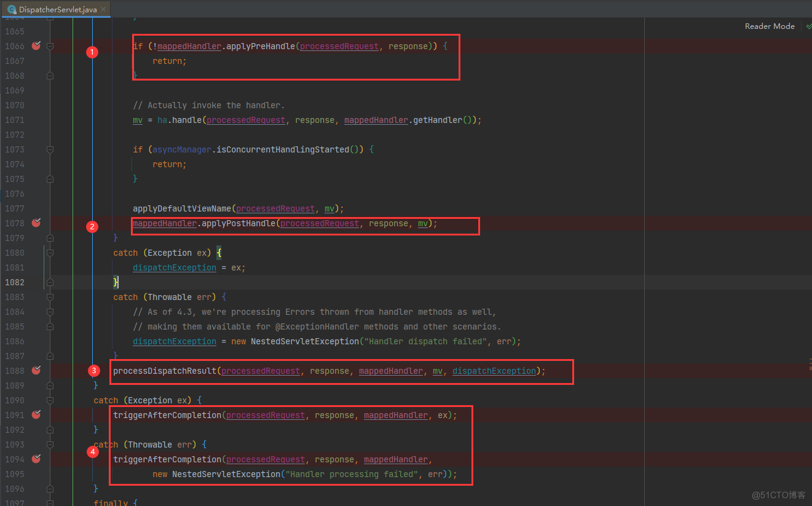This screenshot has height=506, width=812.
Task: Click the fold end marker on line 1082
Action: 50,282
